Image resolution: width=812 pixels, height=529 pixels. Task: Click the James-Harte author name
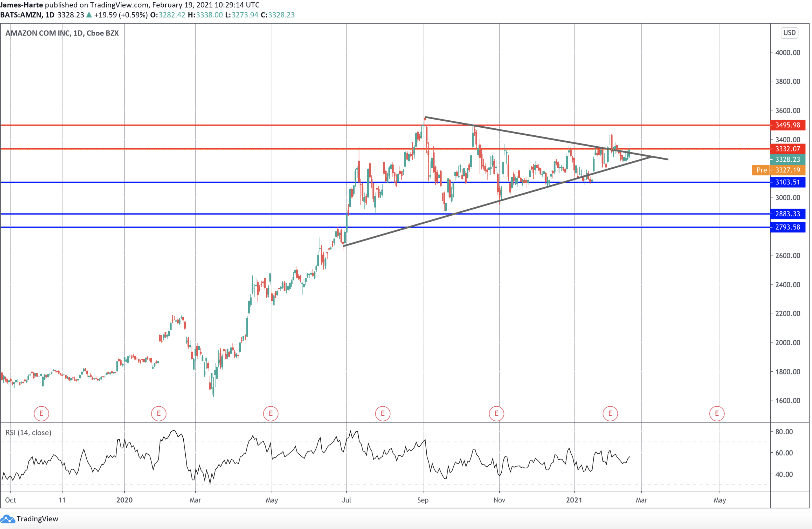click(x=21, y=5)
